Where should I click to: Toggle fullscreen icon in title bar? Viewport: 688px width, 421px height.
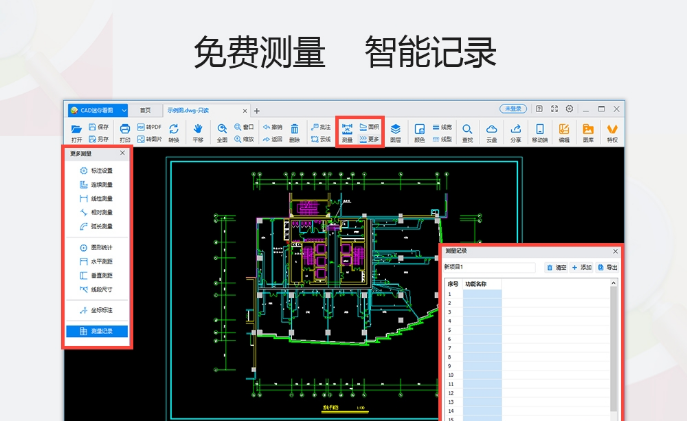coord(554,108)
